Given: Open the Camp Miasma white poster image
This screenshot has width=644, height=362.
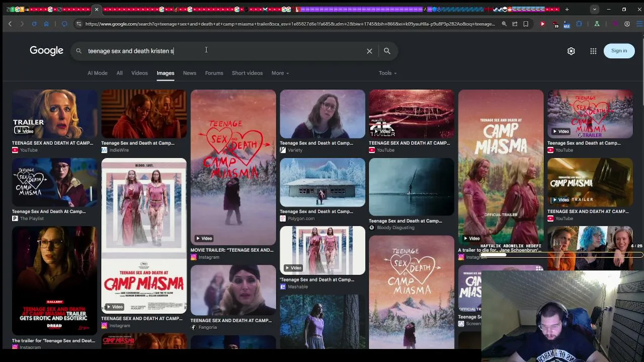Looking at the screenshot, I should 143,236.
